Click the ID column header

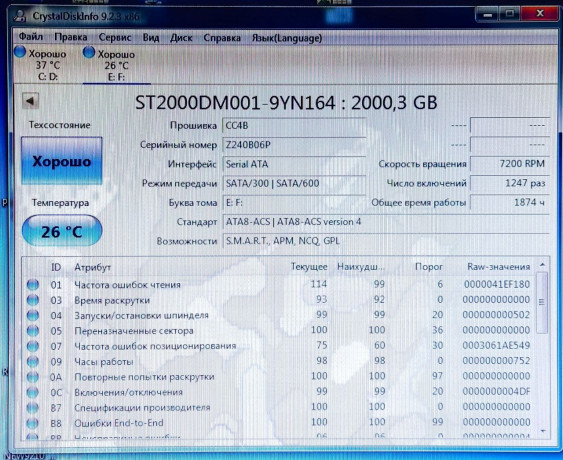tap(56, 267)
